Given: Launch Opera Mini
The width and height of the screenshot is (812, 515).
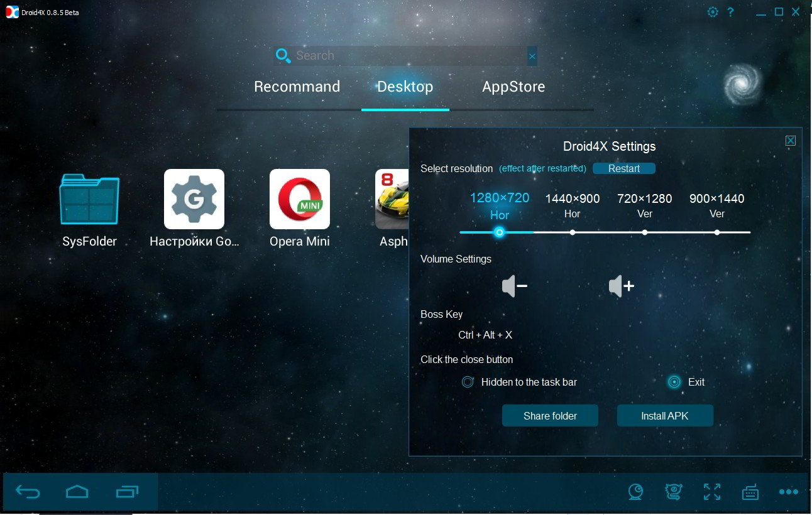Looking at the screenshot, I should point(300,199).
